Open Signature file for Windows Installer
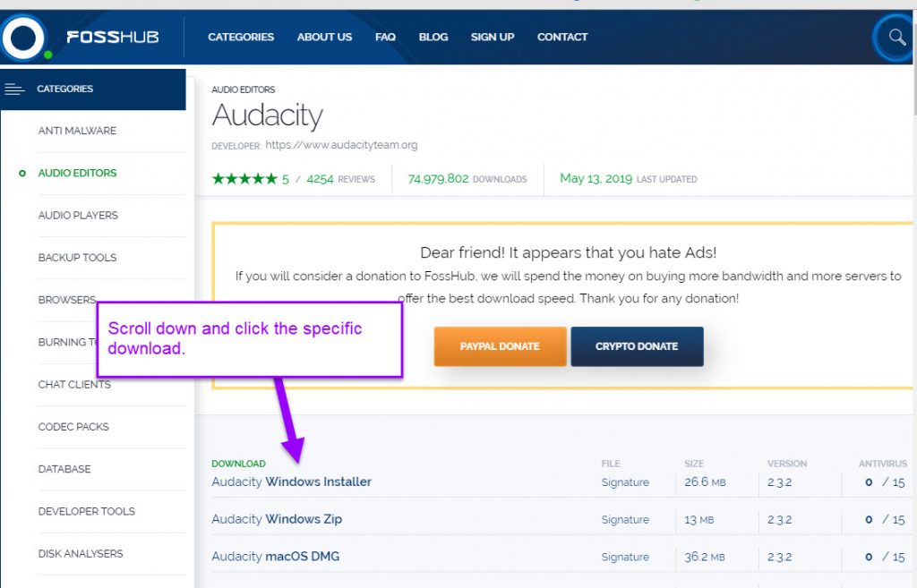 [x=625, y=482]
